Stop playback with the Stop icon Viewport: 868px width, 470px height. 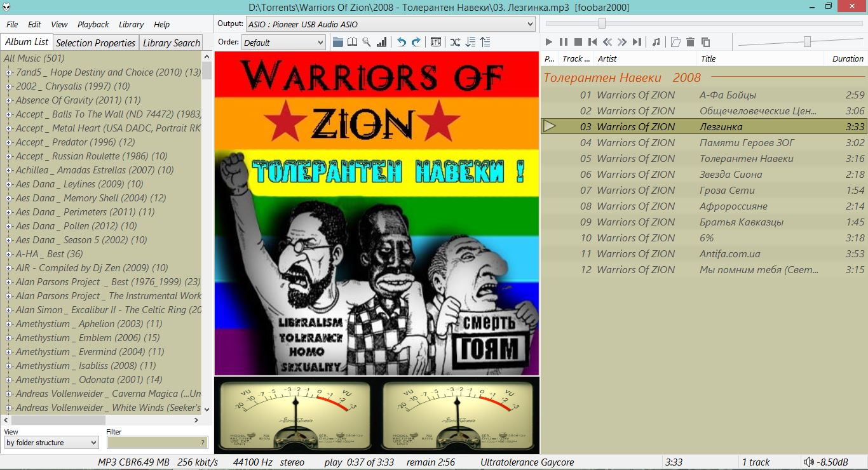578,42
